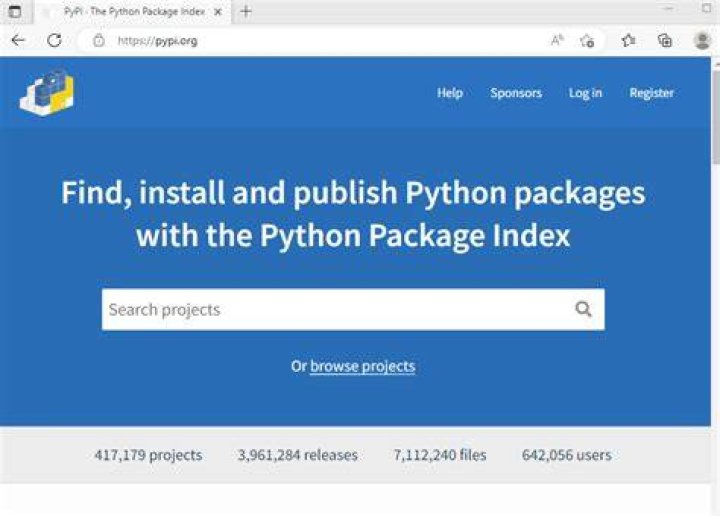Open the user profile avatar
The width and height of the screenshot is (720, 516).
[x=702, y=40]
